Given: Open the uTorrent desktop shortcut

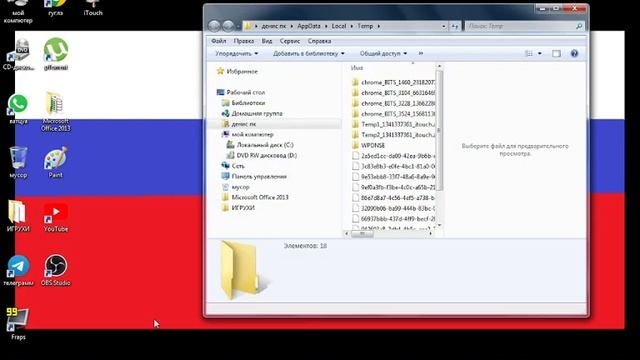Looking at the screenshot, I should pos(56,54).
